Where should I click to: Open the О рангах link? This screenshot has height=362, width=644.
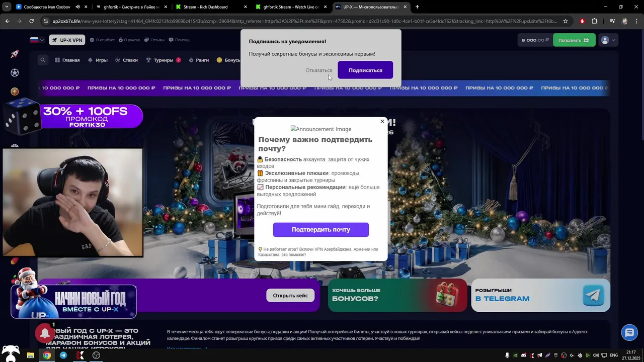pos(129,40)
